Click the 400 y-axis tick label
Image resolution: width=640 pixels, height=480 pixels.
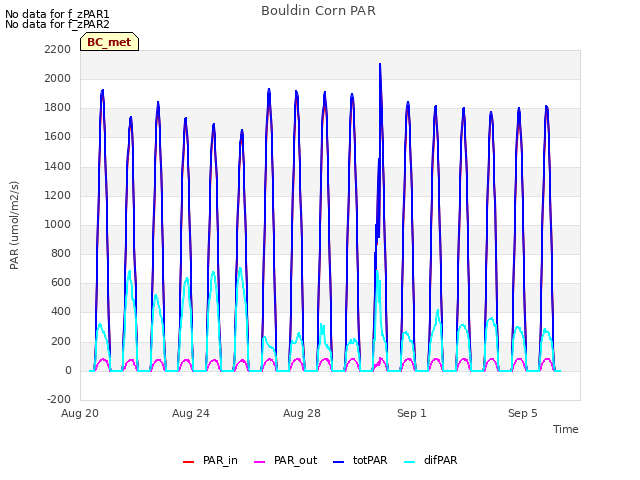[61, 312]
